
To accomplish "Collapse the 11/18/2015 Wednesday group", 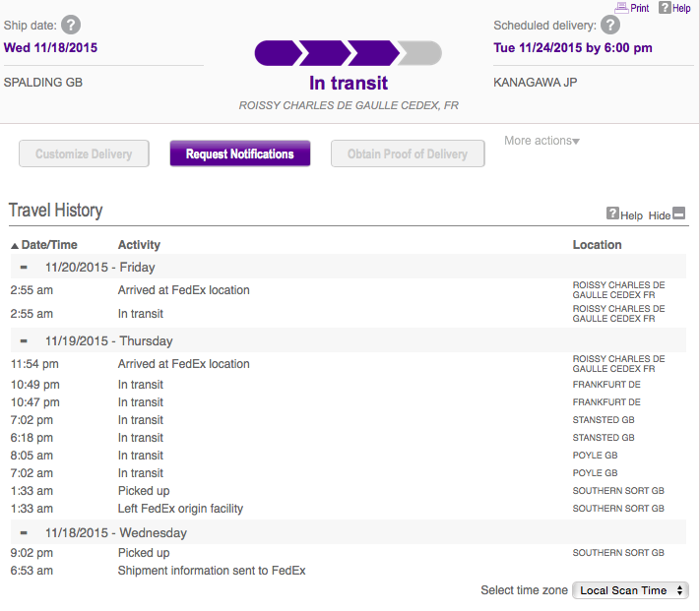I will pos(24,533).
